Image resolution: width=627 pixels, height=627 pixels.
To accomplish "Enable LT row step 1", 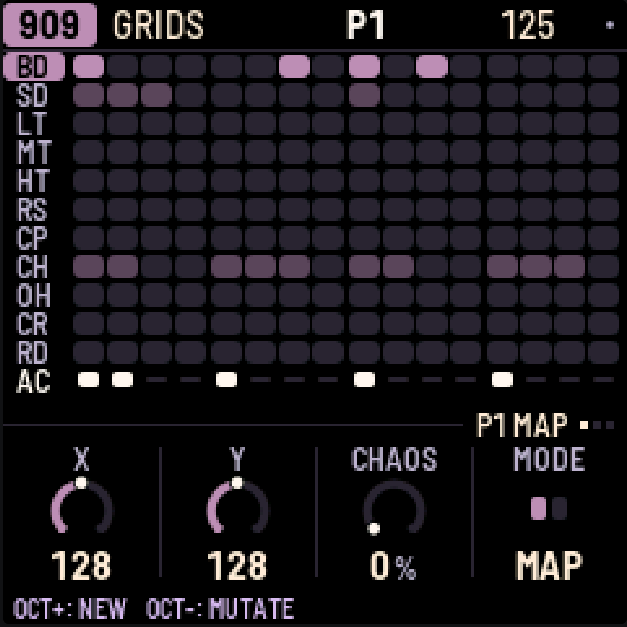I will point(88,124).
